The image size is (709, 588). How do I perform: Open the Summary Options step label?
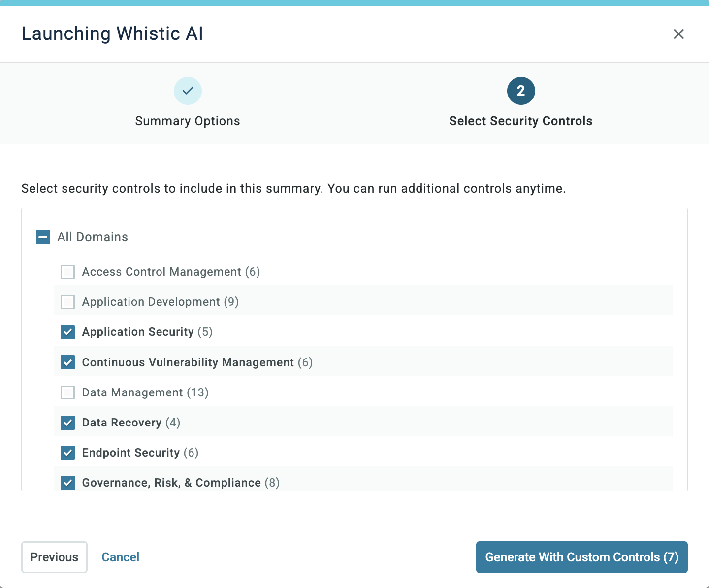[188, 121]
